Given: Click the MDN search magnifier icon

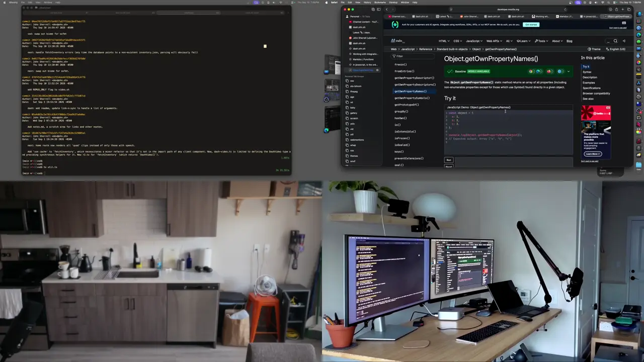Looking at the screenshot, I should (615, 41).
